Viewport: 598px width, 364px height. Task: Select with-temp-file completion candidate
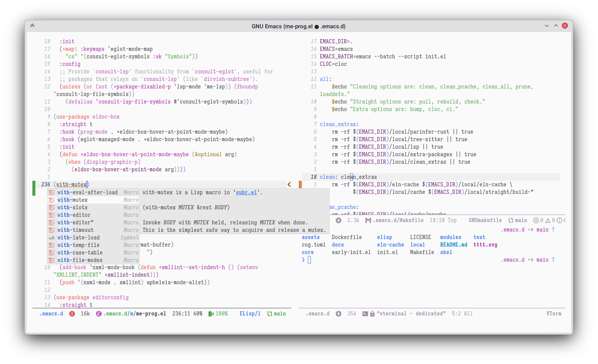[93, 245]
